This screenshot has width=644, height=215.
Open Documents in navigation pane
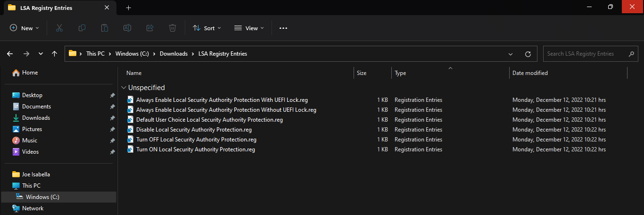tap(36, 107)
